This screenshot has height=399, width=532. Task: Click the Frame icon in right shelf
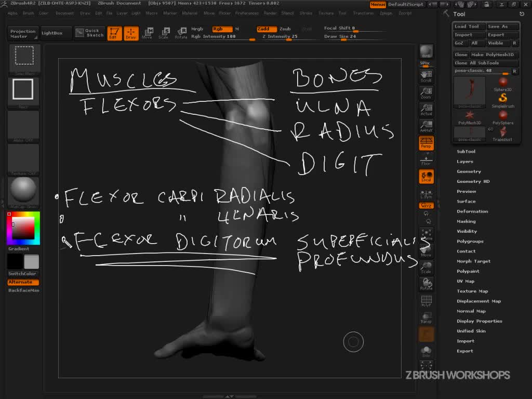[x=426, y=234]
